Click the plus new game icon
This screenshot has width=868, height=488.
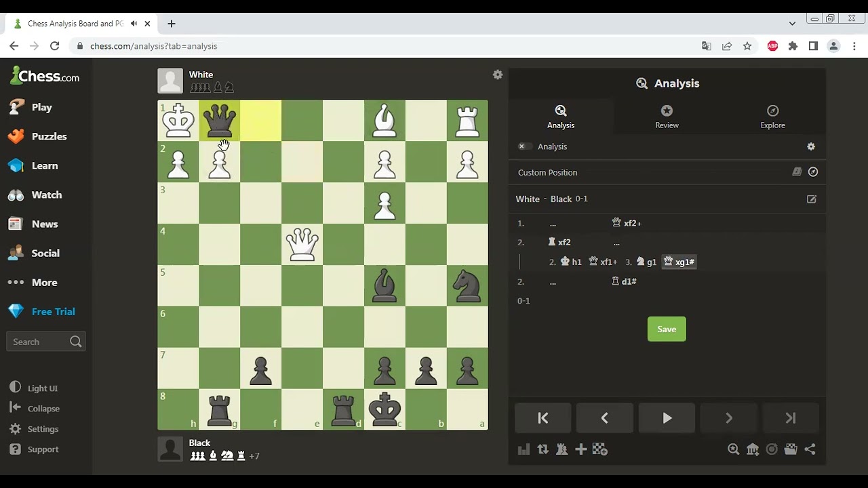coord(580,449)
